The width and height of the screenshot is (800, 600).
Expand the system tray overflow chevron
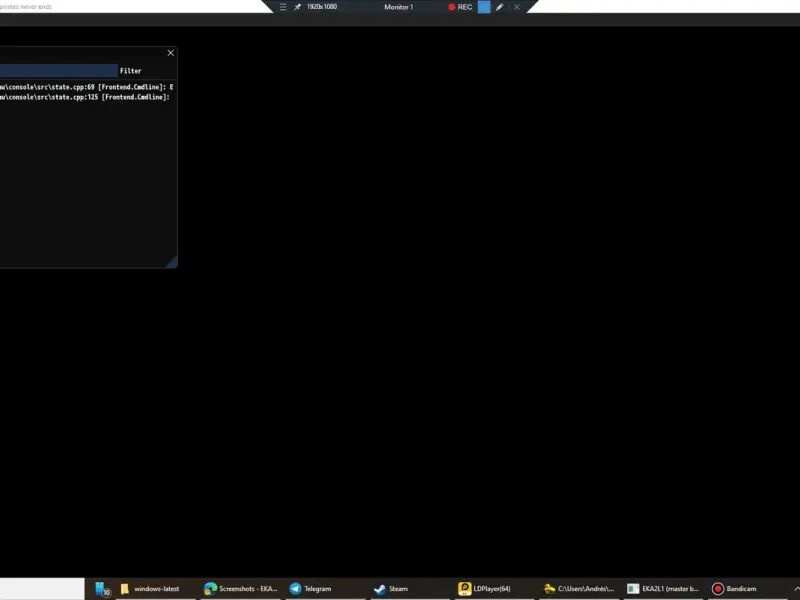click(796, 588)
